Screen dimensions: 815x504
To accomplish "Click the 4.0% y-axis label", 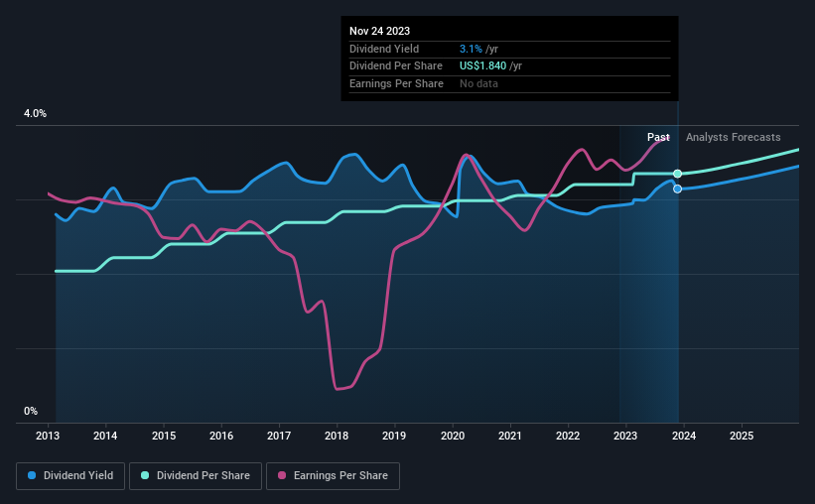I will click(35, 114).
